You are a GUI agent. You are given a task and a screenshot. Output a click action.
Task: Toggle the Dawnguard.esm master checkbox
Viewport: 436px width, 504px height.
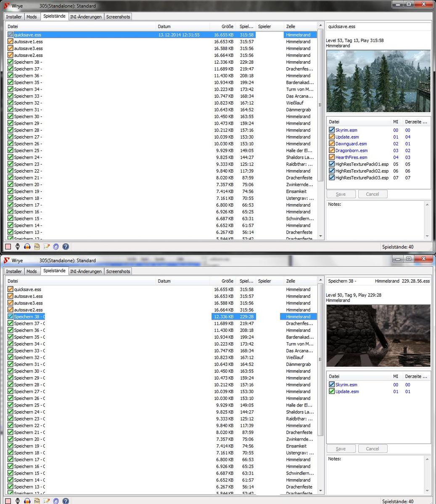[332, 144]
